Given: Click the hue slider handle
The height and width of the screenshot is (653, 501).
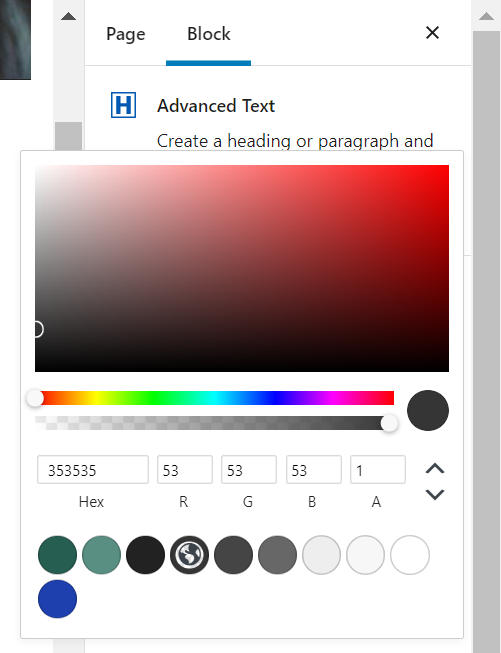Looking at the screenshot, I should click(x=35, y=398).
